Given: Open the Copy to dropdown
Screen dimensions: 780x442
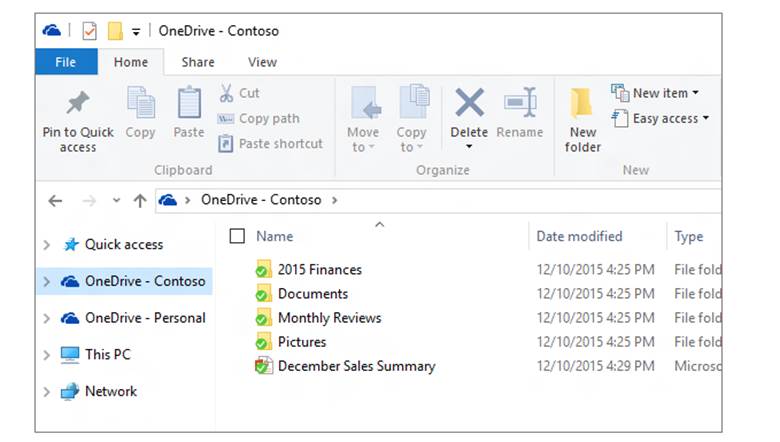Looking at the screenshot, I should point(412,120).
